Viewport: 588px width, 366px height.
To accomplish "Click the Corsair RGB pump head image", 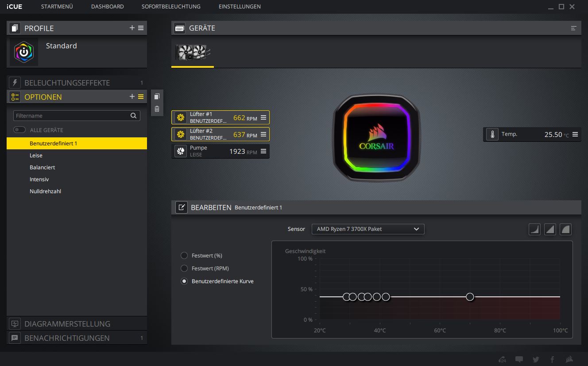I will pos(375,138).
